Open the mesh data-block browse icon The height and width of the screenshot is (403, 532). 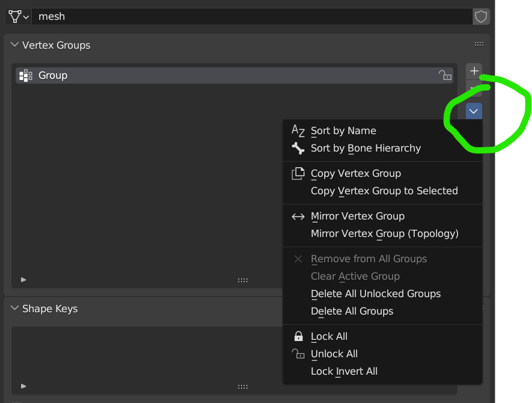[x=18, y=16]
